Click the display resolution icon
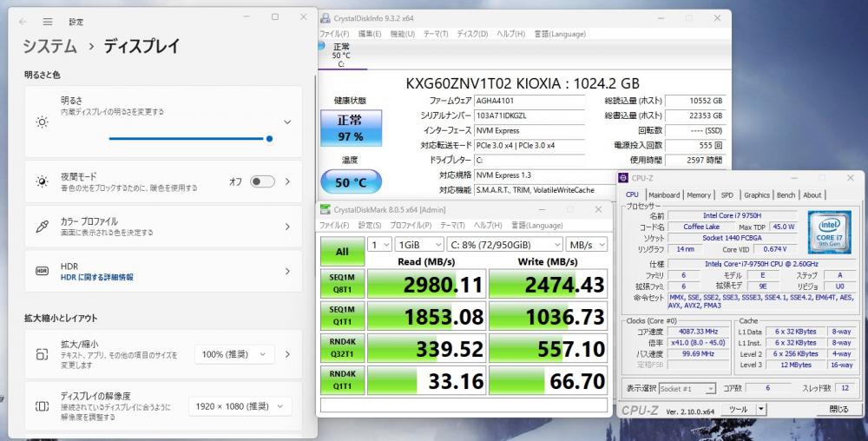 [x=42, y=406]
